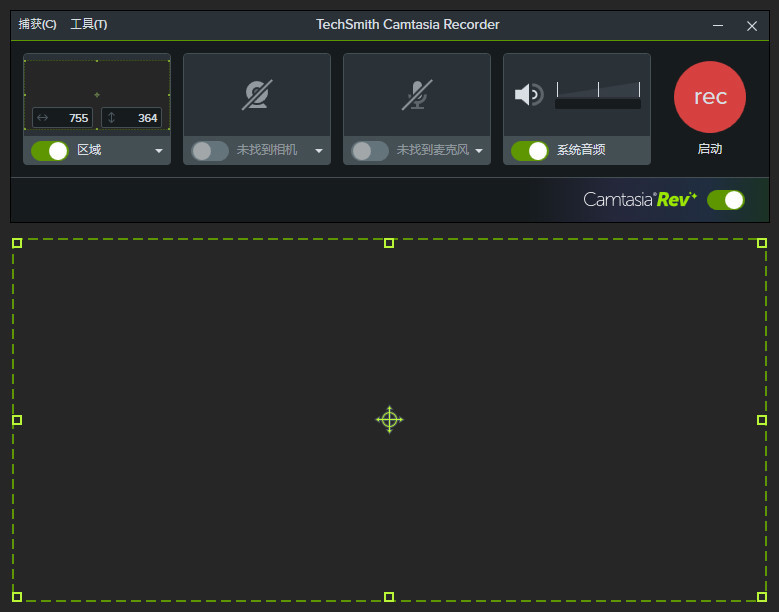Image resolution: width=779 pixels, height=612 pixels.
Task: Click the crosshair move handle in region center
Action: [x=389, y=420]
